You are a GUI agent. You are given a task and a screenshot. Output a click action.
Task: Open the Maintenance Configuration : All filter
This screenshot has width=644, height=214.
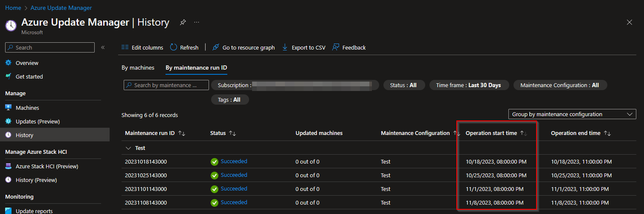tap(560, 85)
